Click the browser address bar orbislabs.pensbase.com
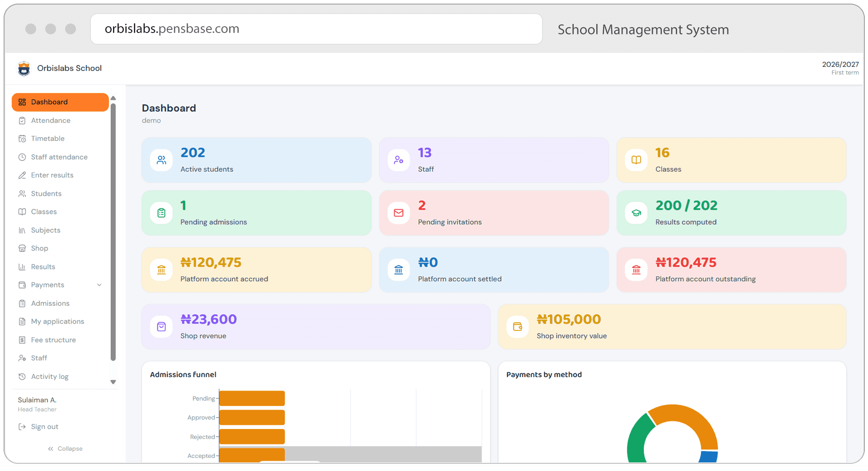Viewport: 868px width, 471px height. point(316,29)
